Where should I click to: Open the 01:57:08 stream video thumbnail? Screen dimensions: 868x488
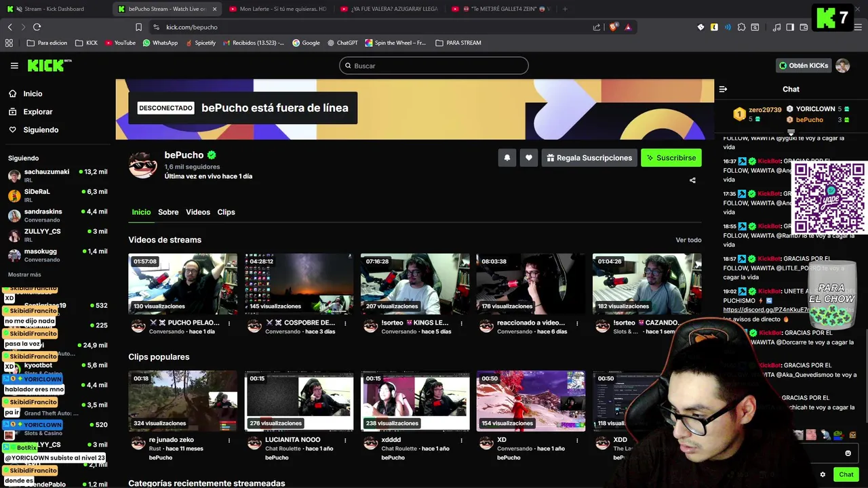[x=183, y=284]
